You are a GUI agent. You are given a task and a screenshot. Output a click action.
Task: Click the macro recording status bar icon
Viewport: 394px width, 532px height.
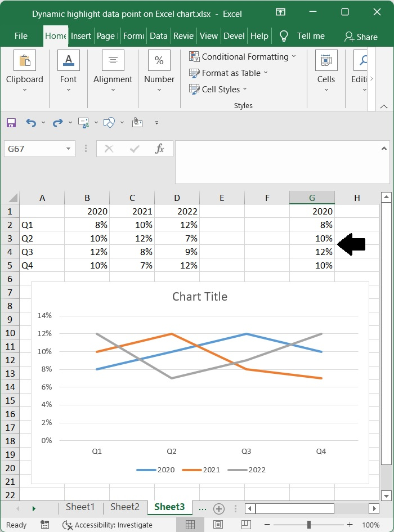[x=45, y=525]
